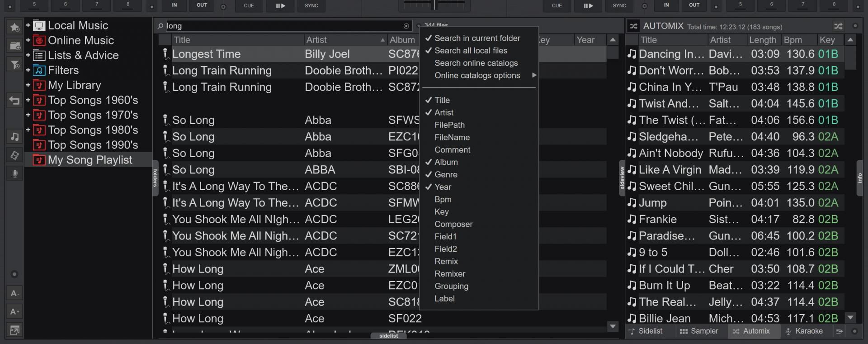868x344 pixels.
Task: Click right deck loop IN button
Action: point(666,5)
